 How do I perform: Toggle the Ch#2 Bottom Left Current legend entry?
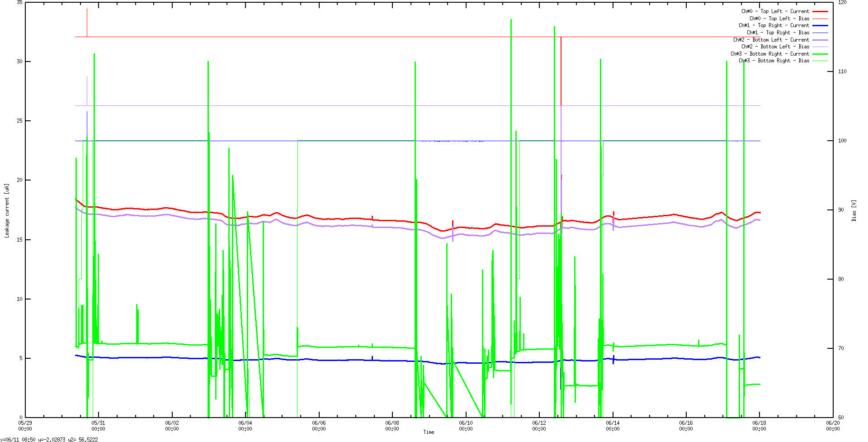coord(771,40)
